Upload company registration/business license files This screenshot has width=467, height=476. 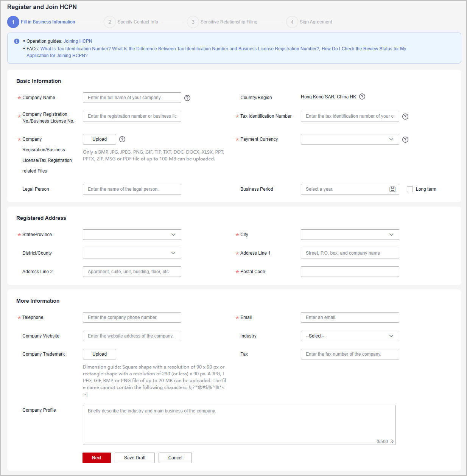tap(100, 139)
